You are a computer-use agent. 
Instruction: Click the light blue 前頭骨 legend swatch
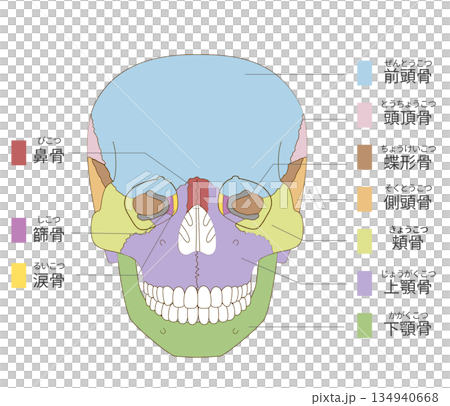click(x=364, y=73)
